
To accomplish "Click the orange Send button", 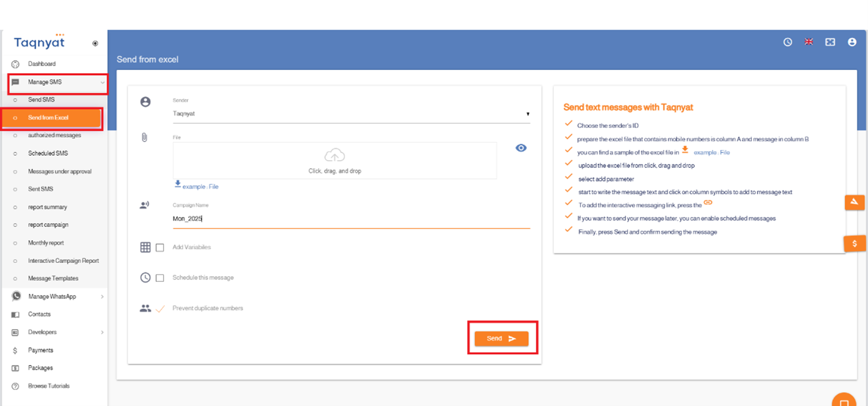I will point(501,339).
